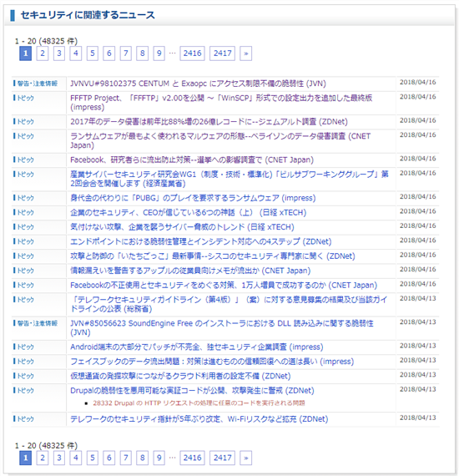The width and height of the screenshot is (459, 476).
Task: Open the Android patch incomplete article
Action: [x=197, y=347]
